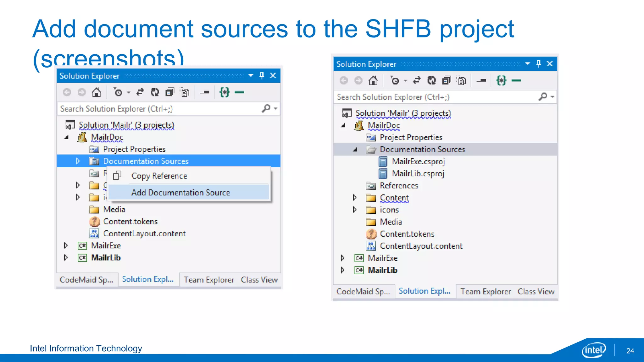
Task: Click Forward arrow in right Solution Explorer toolbar
Action: click(x=358, y=80)
